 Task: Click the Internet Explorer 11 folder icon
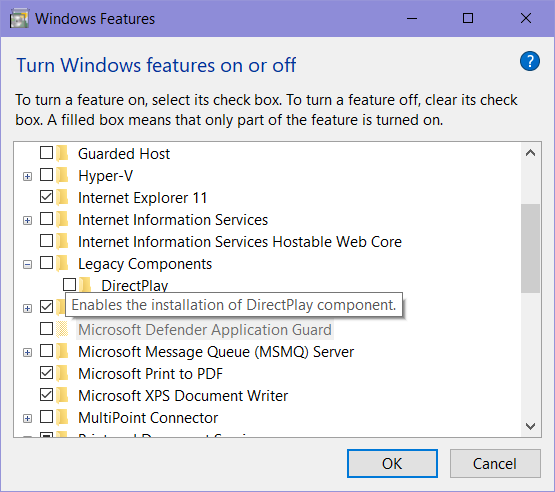[x=63, y=197]
